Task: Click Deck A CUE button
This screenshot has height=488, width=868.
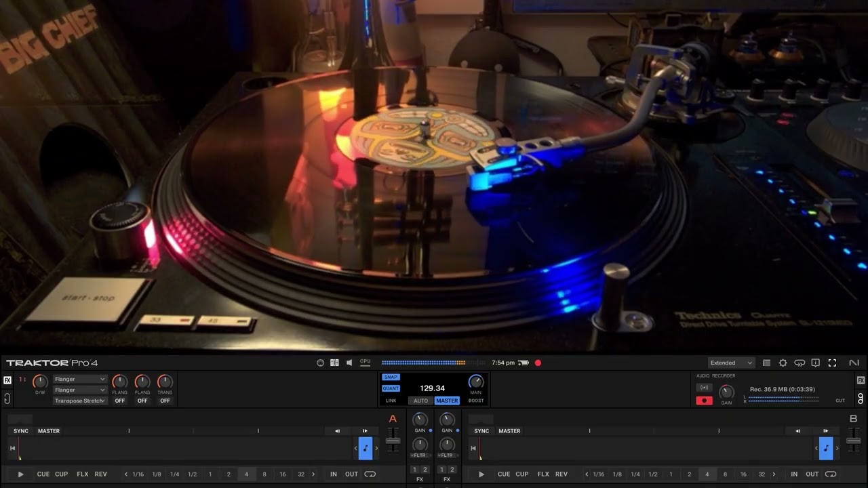Action: tap(43, 474)
